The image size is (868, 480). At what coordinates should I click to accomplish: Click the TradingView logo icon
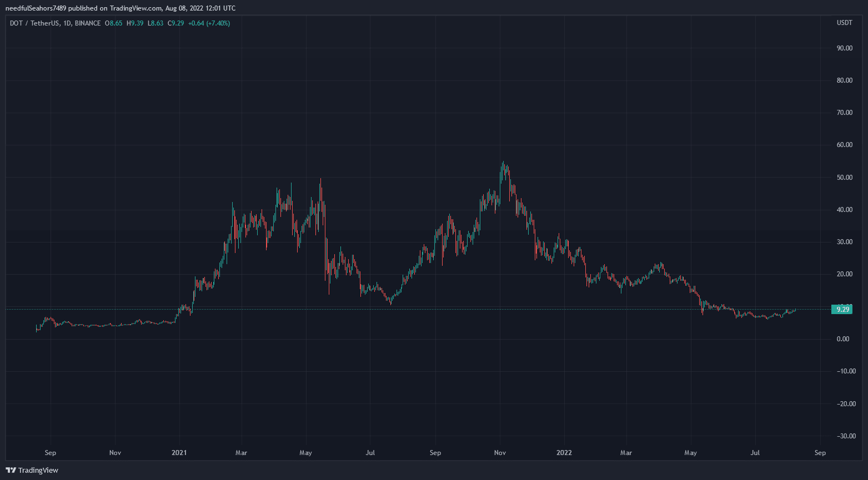11,471
